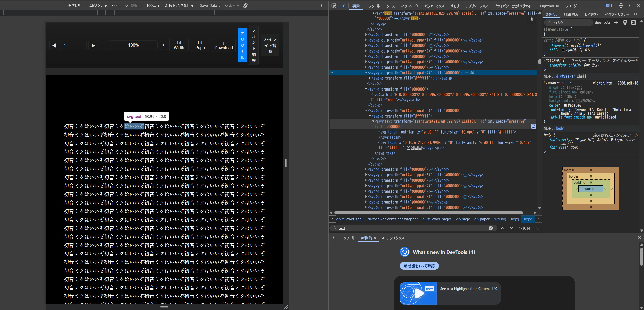Toggle the device toolbar icon
Image resolution: width=644 pixels, height=310 pixels.
(x=343, y=6)
